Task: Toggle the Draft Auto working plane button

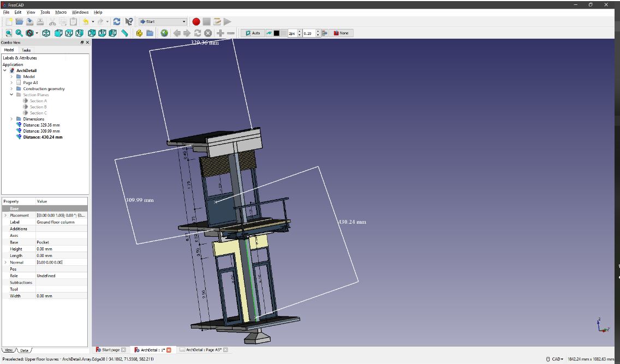Action: click(252, 33)
